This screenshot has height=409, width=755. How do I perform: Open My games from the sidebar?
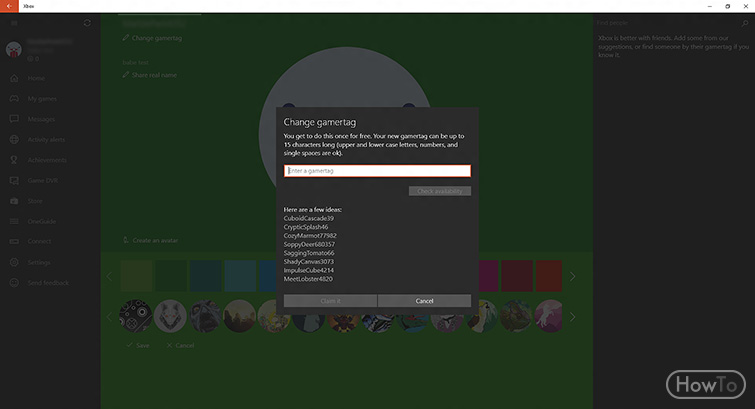(x=42, y=99)
